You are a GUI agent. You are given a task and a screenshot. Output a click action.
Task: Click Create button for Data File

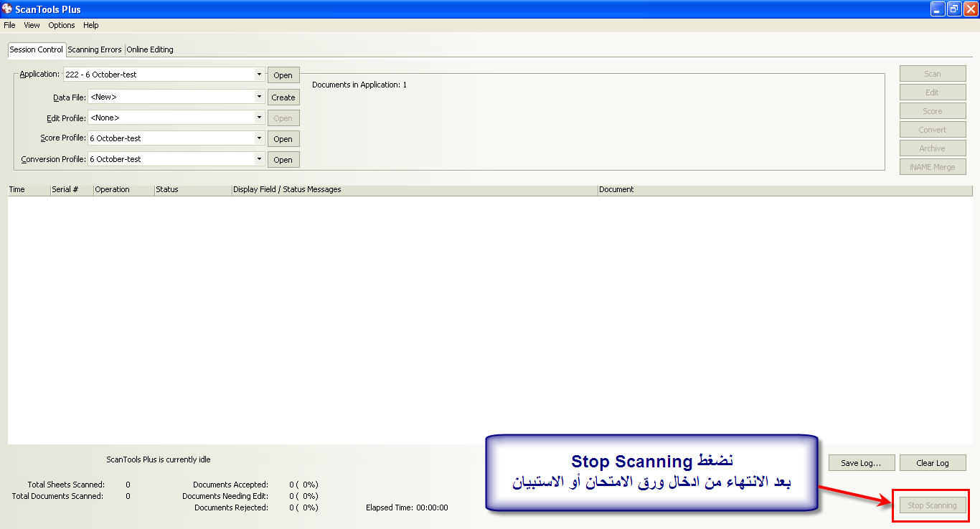pos(283,97)
